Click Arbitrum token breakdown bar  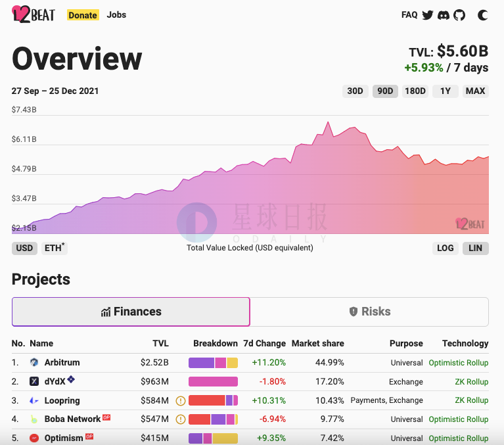click(x=213, y=363)
